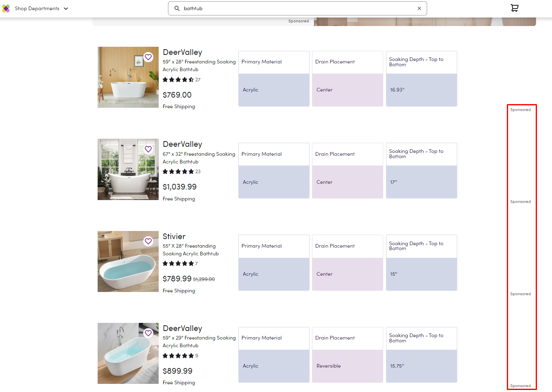Click the Sponsored banner image at top
The height and width of the screenshot is (392, 552).
coord(425,22)
